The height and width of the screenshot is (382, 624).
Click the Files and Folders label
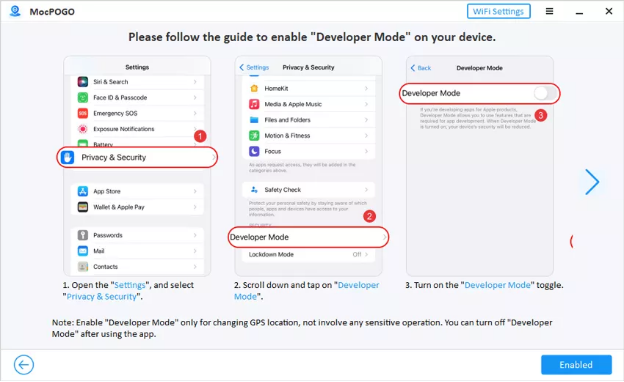287,120
